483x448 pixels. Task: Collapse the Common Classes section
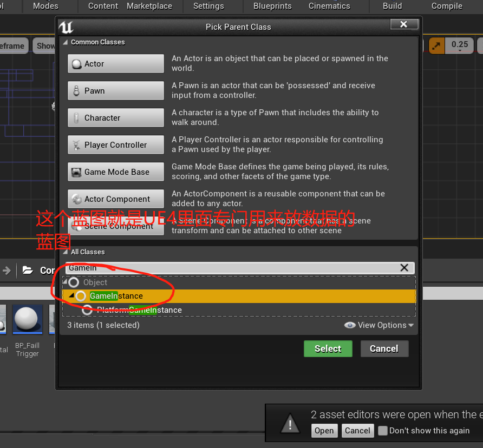pos(66,42)
